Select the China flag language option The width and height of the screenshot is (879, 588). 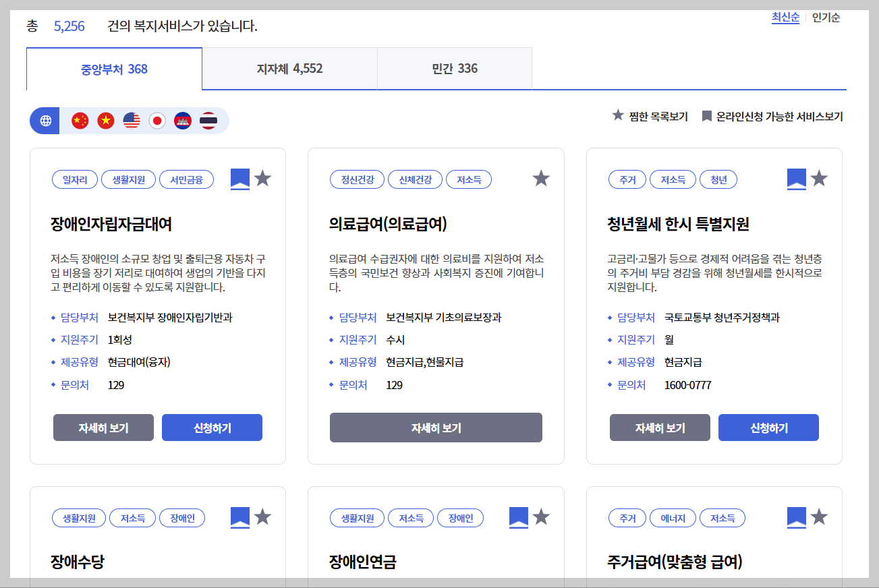pos(80,121)
